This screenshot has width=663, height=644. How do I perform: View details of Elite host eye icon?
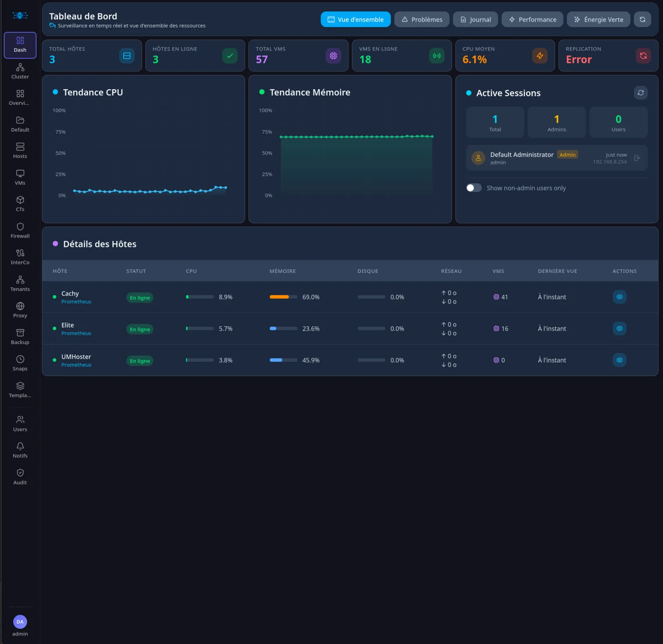619,328
